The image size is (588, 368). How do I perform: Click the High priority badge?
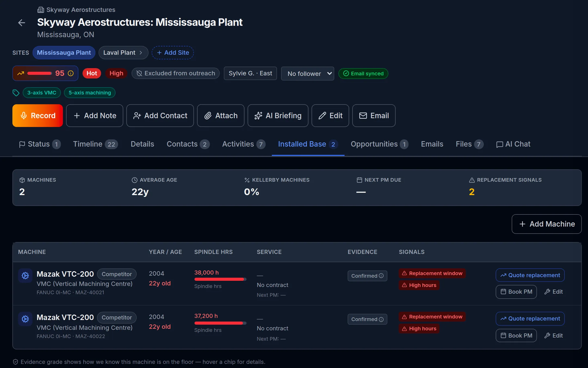click(116, 73)
